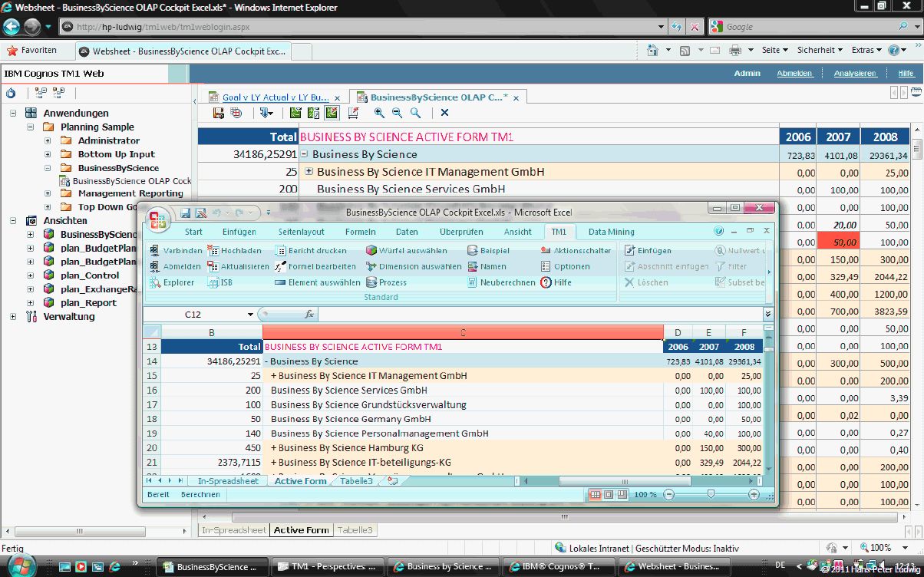Viewport: 924px width, 577px height.
Task: Click the ISB button in Excel ribbon
Action: point(220,282)
